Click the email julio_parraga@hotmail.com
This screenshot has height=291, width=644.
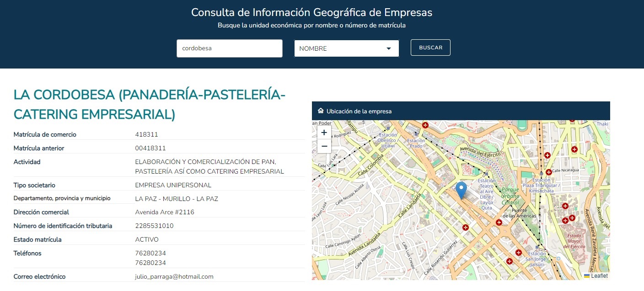point(174,276)
